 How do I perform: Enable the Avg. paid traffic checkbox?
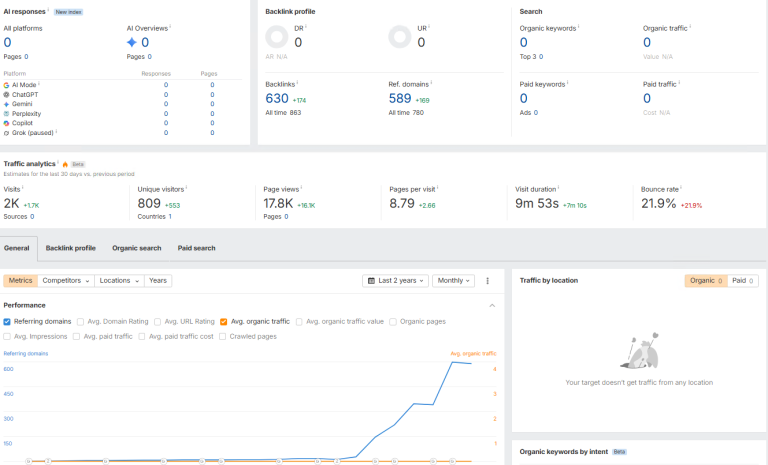76,337
